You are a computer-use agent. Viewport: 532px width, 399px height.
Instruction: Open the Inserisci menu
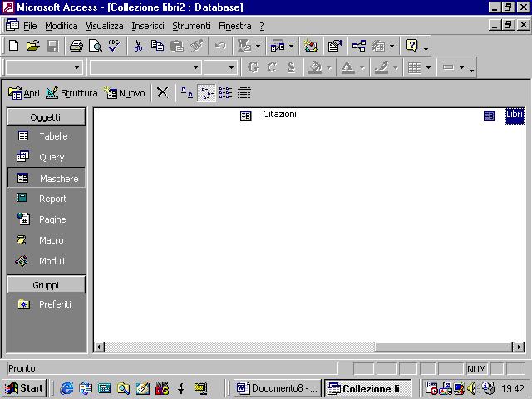pos(148,26)
